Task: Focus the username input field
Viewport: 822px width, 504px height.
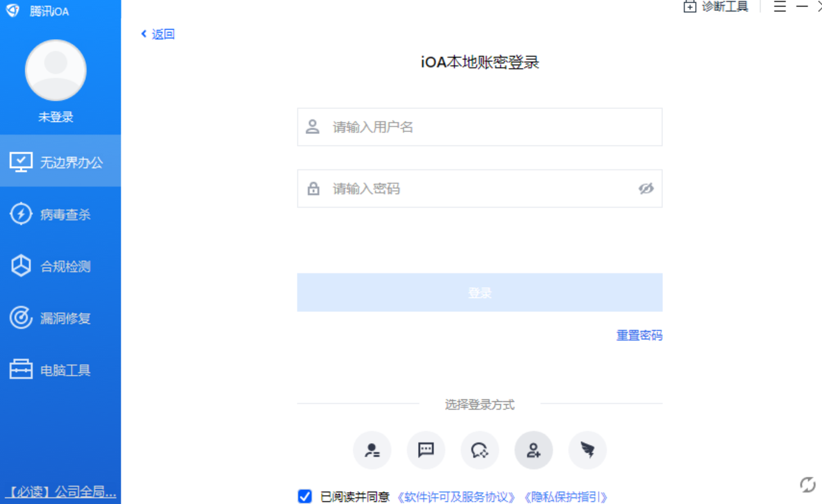Action: [480, 127]
